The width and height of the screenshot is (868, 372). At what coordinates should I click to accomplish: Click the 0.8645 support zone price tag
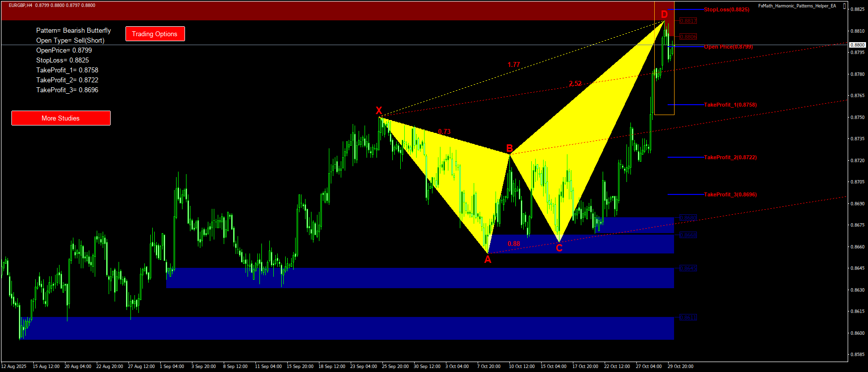tap(688, 268)
